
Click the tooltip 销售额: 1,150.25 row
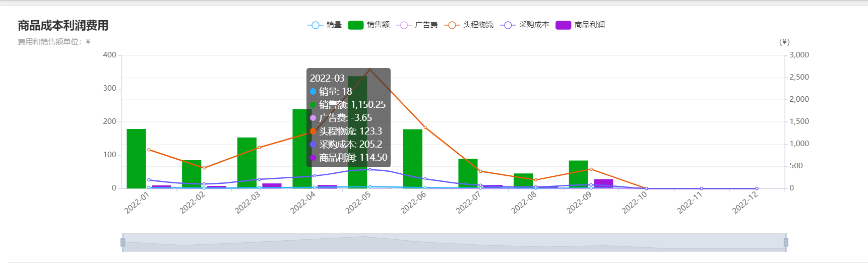[348, 105]
